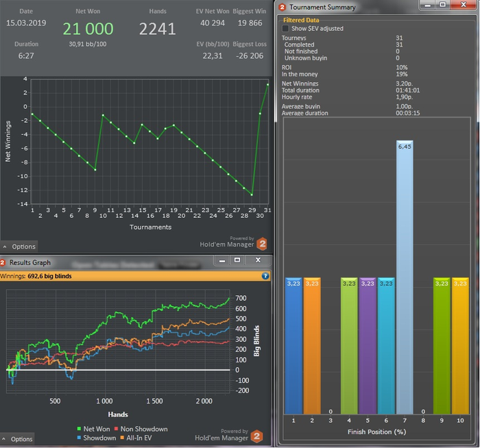The width and height of the screenshot is (480, 448).
Task: Click the Net Won value 21 000
Action: 88,29
